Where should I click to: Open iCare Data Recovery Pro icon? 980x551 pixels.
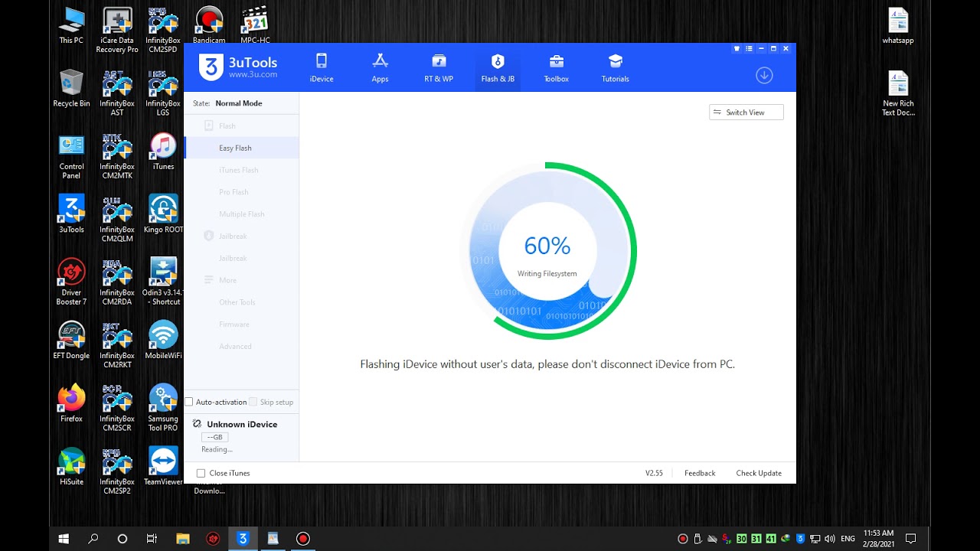[117, 30]
